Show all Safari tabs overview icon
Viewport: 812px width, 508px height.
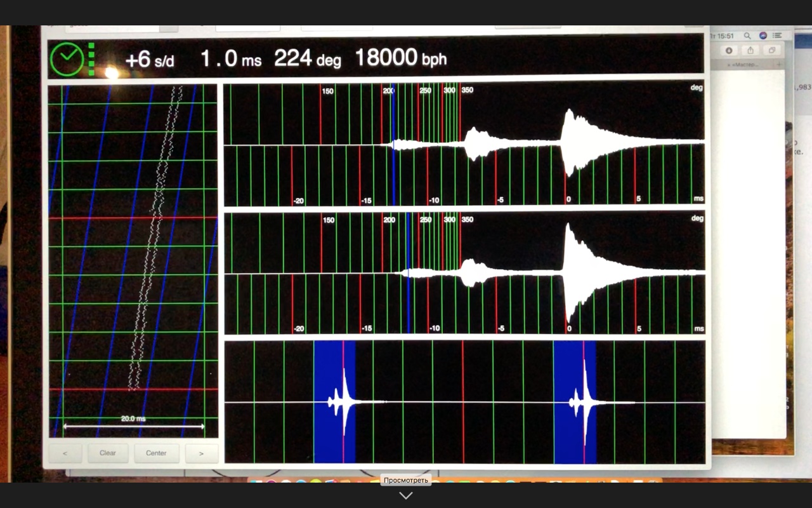[772, 50]
